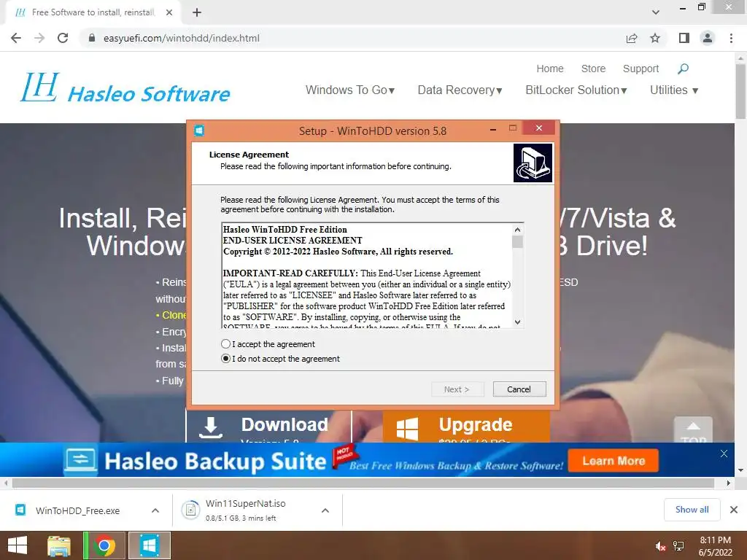Go back in Chrome browser history
Image resolution: width=747 pixels, height=560 pixels.
[16, 38]
